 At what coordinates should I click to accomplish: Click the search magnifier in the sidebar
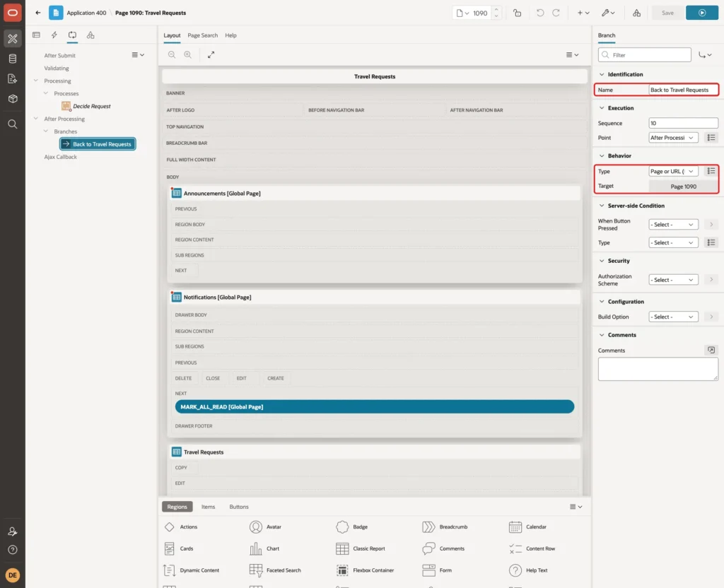pyautogui.click(x=13, y=124)
